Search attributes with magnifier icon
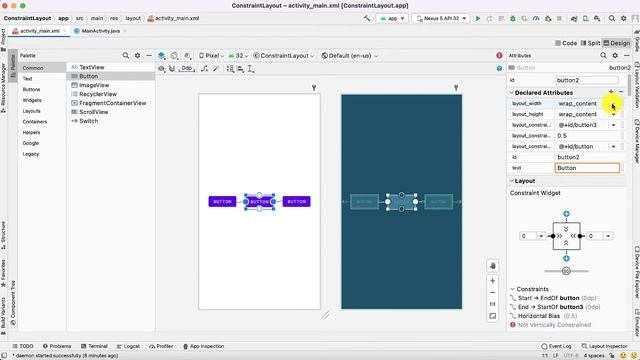This screenshot has width=640, height=360. tap(603, 56)
